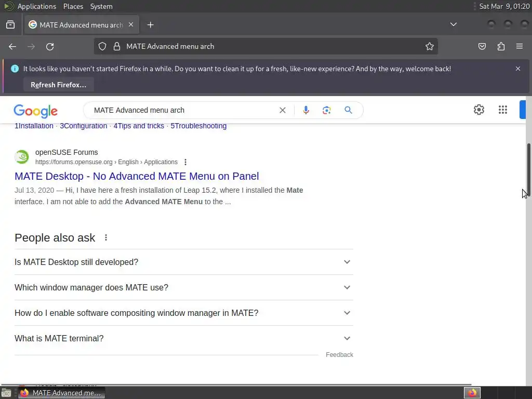The width and height of the screenshot is (532, 399).
Task: Open Firefox View from tab bar
Action: (10, 25)
